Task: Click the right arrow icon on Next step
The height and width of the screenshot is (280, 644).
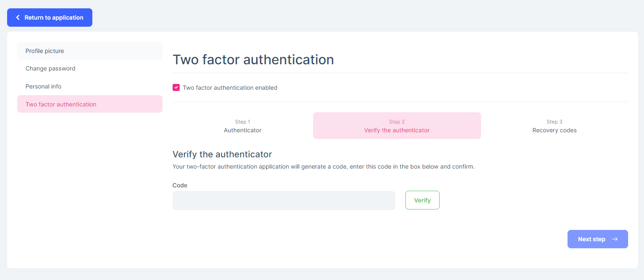Action: coord(615,239)
